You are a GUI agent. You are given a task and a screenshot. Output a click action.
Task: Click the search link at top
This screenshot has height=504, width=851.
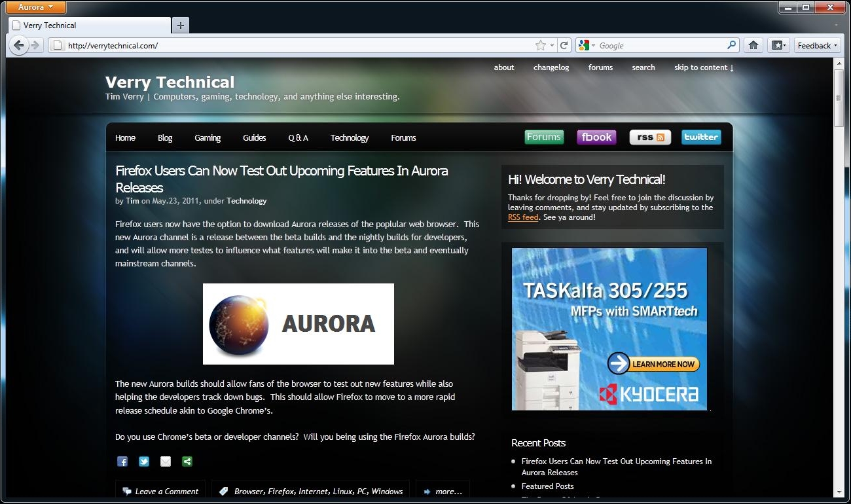(x=643, y=67)
